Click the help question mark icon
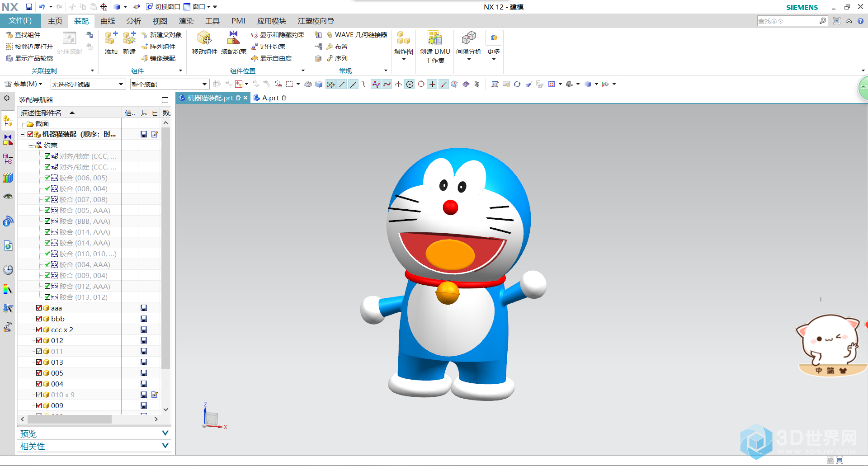This screenshot has width=868, height=466. pyautogui.click(x=861, y=21)
